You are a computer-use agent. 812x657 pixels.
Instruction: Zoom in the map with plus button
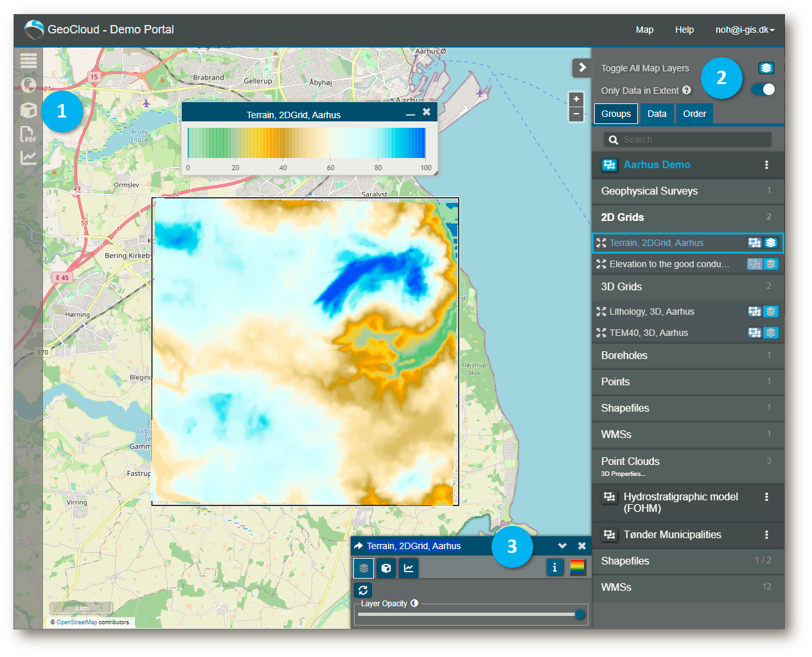pos(576,99)
